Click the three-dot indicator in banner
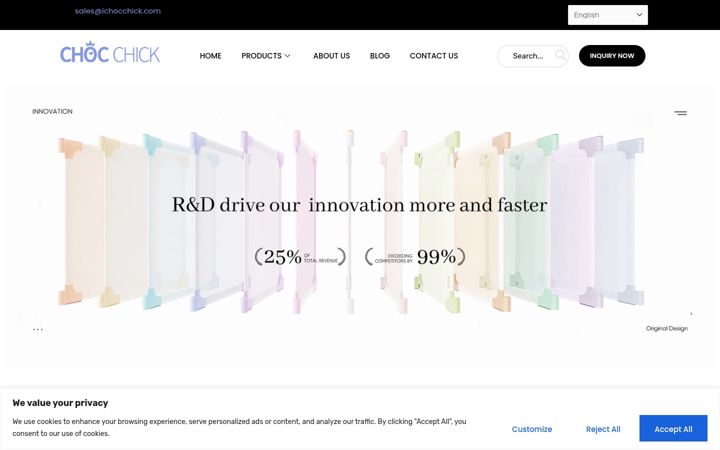 click(38, 329)
